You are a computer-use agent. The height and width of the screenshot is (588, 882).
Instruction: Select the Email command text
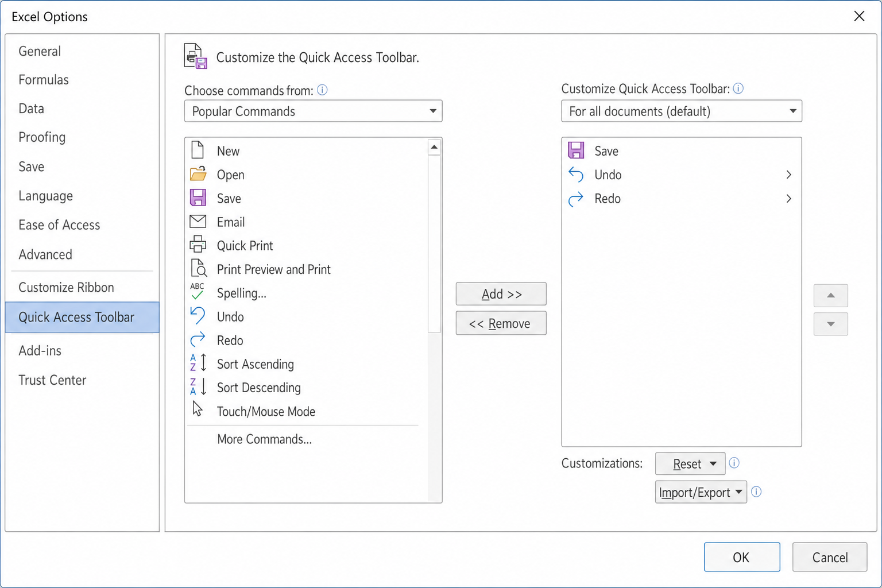point(231,222)
